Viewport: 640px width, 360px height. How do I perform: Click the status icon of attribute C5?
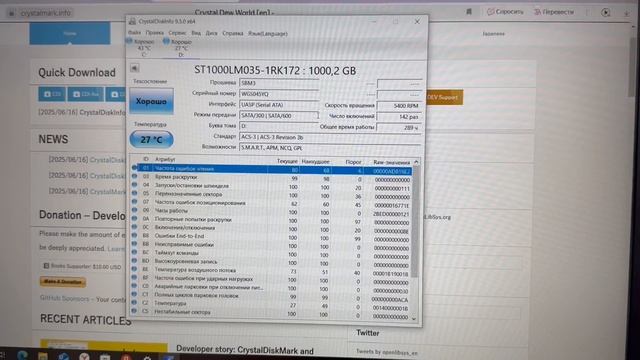(x=134, y=311)
